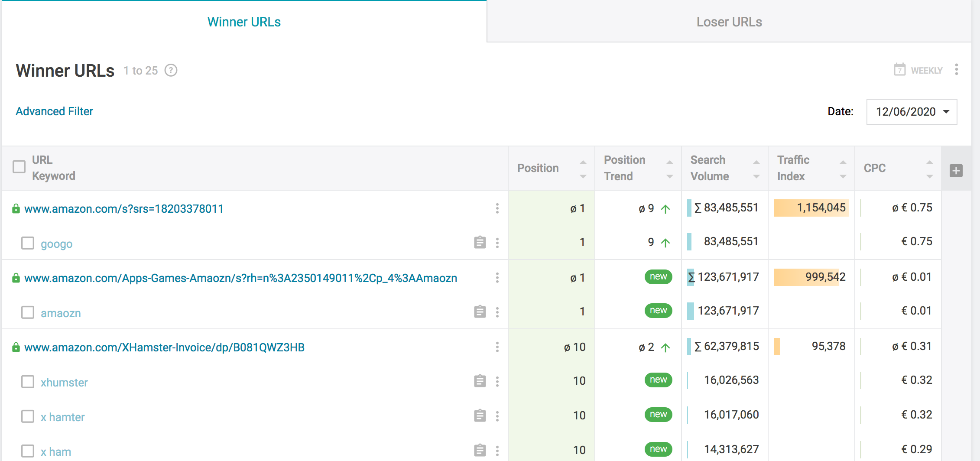Click the WEEKLY label
This screenshot has height=461, width=980.
pos(927,71)
